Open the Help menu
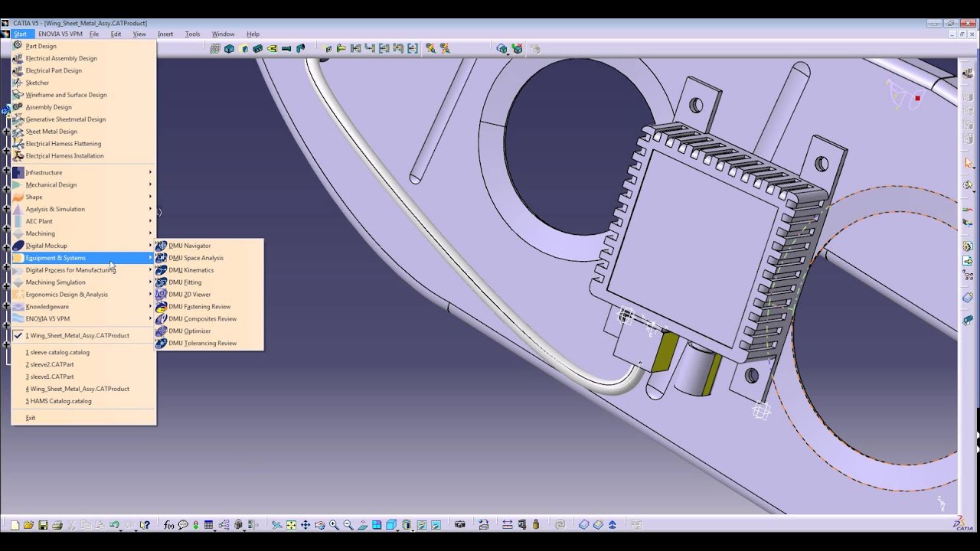980x551 pixels. [253, 34]
